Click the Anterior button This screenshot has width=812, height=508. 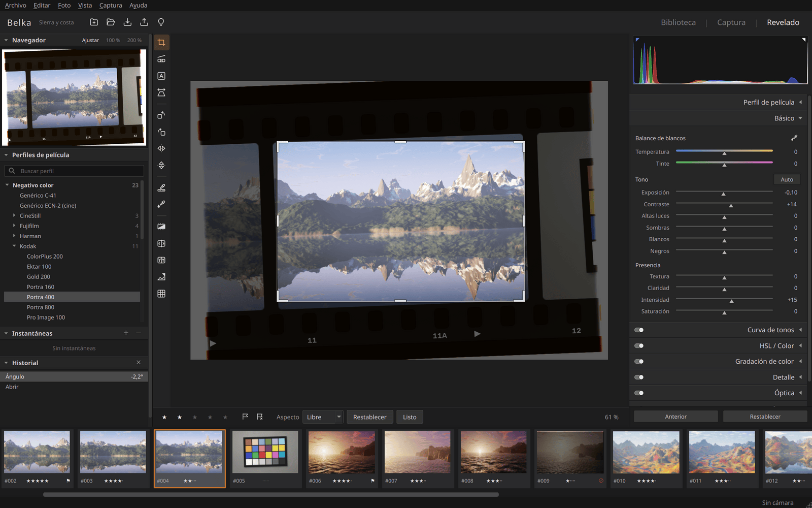click(676, 417)
